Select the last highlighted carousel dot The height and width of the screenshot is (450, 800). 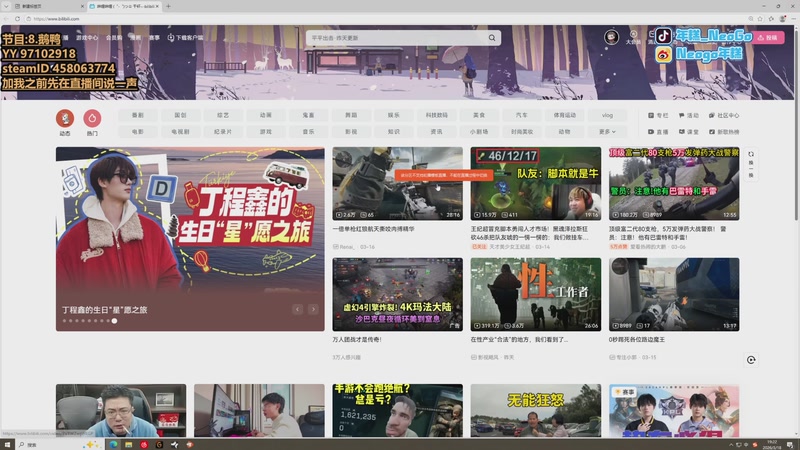114,321
